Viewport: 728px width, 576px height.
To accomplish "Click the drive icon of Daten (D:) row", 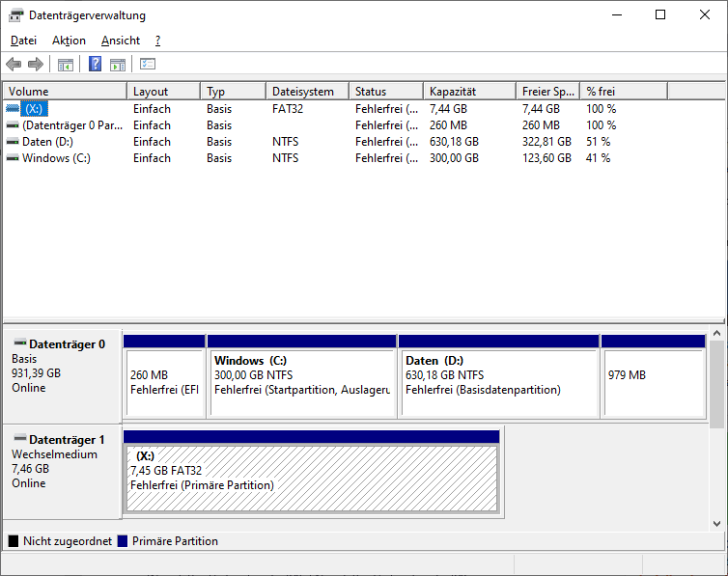I will click(x=13, y=142).
